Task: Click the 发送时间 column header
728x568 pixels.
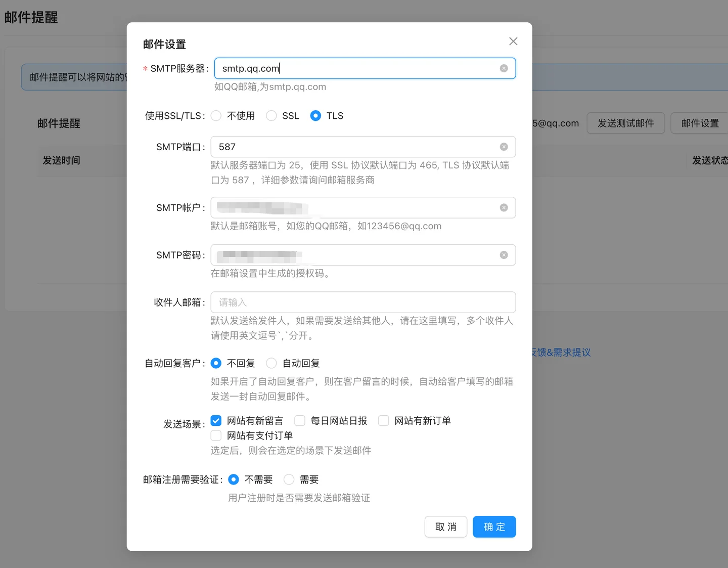Action: (62, 160)
